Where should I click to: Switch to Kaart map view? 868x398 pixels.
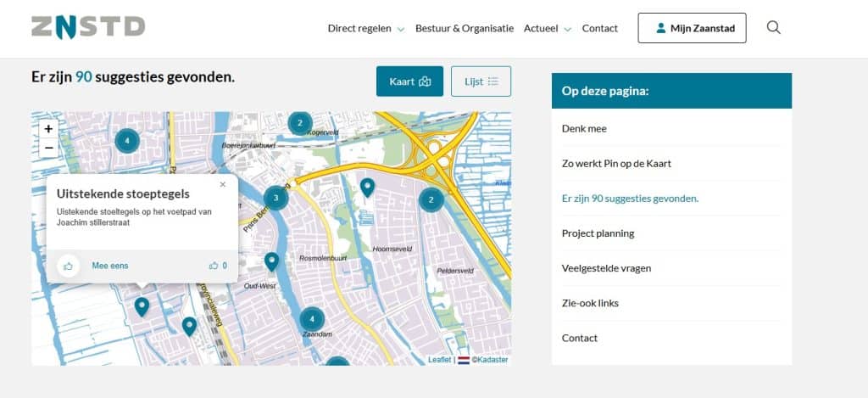(409, 81)
